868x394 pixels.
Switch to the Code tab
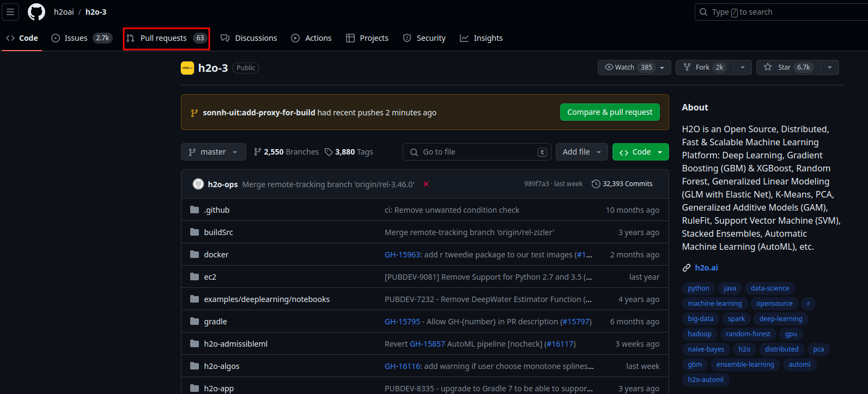22,38
